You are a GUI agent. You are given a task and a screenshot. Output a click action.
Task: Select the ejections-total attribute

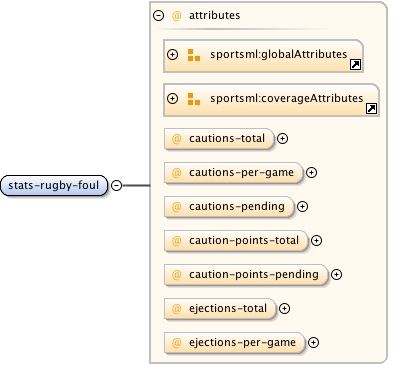pos(220,309)
